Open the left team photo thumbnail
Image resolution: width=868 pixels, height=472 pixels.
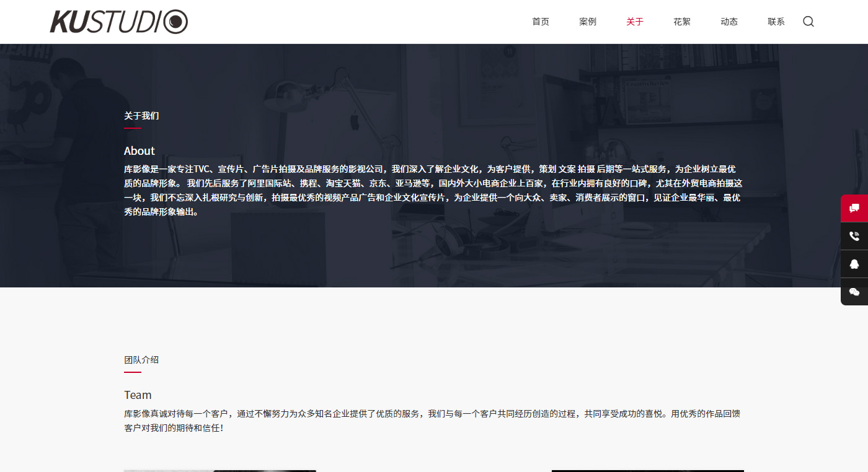coord(219,470)
